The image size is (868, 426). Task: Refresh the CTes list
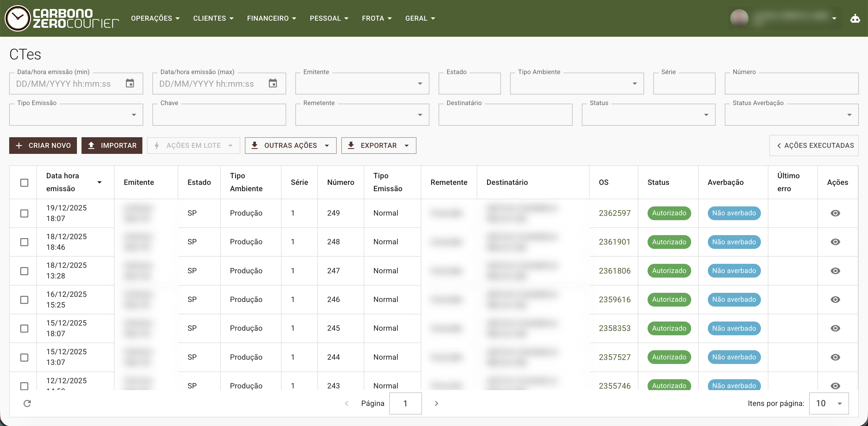(x=27, y=403)
